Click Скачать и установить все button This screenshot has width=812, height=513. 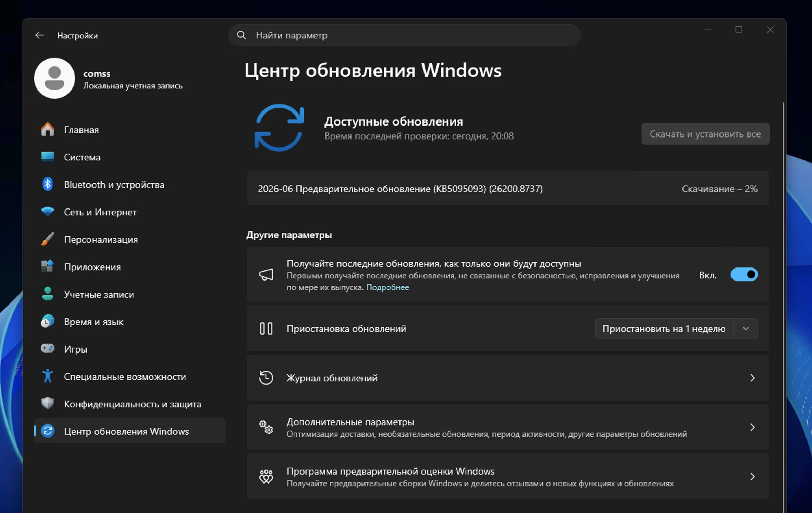coord(705,134)
